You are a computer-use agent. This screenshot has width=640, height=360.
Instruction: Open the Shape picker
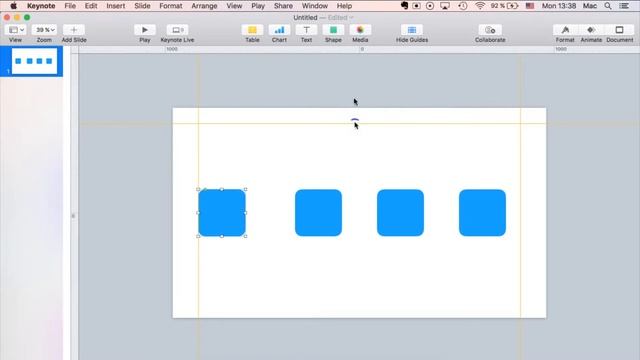333,30
